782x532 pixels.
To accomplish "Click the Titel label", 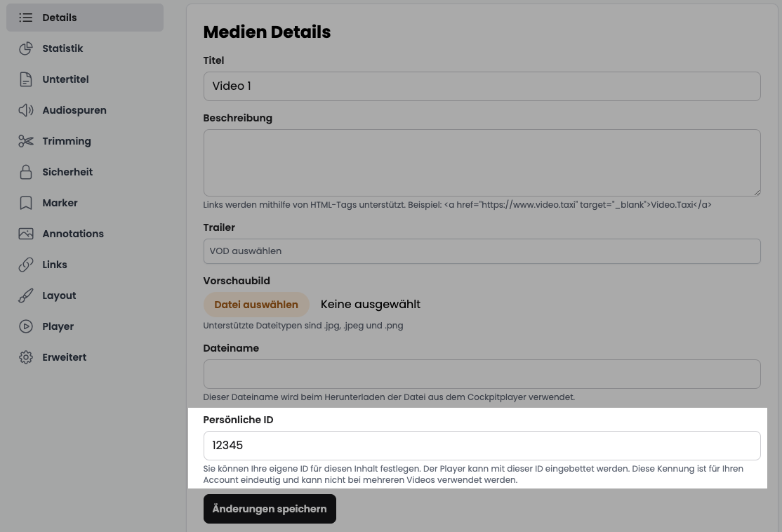I will (213, 60).
